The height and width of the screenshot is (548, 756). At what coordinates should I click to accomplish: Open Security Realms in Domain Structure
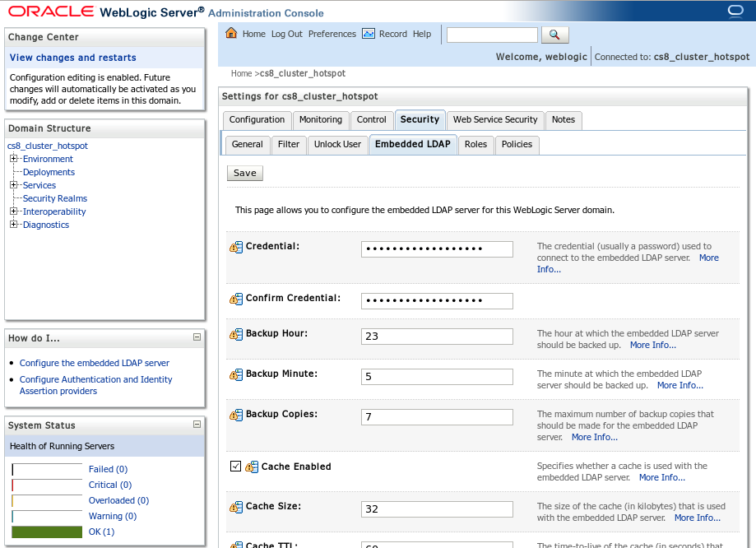[55, 198]
